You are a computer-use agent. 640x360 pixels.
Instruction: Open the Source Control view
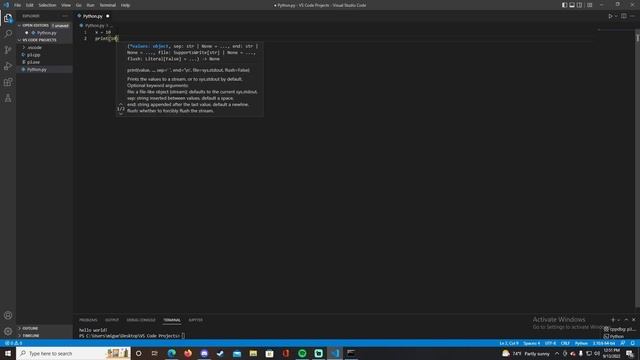(8, 50)
